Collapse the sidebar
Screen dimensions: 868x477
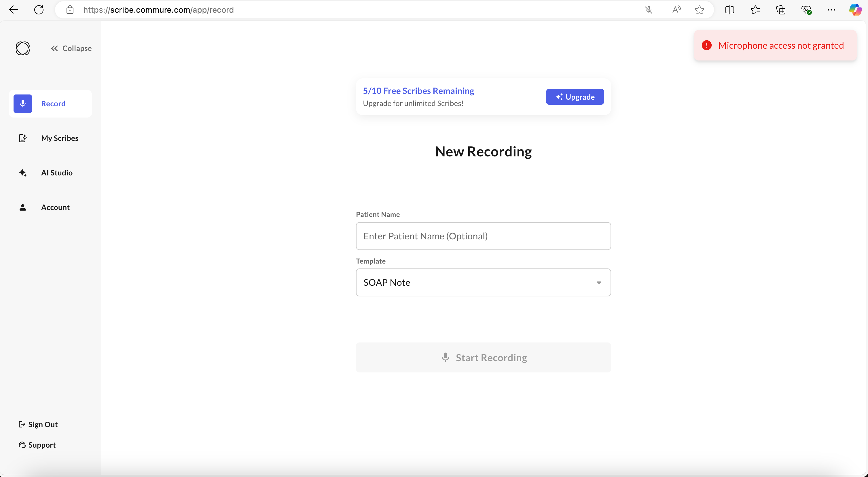71,48
